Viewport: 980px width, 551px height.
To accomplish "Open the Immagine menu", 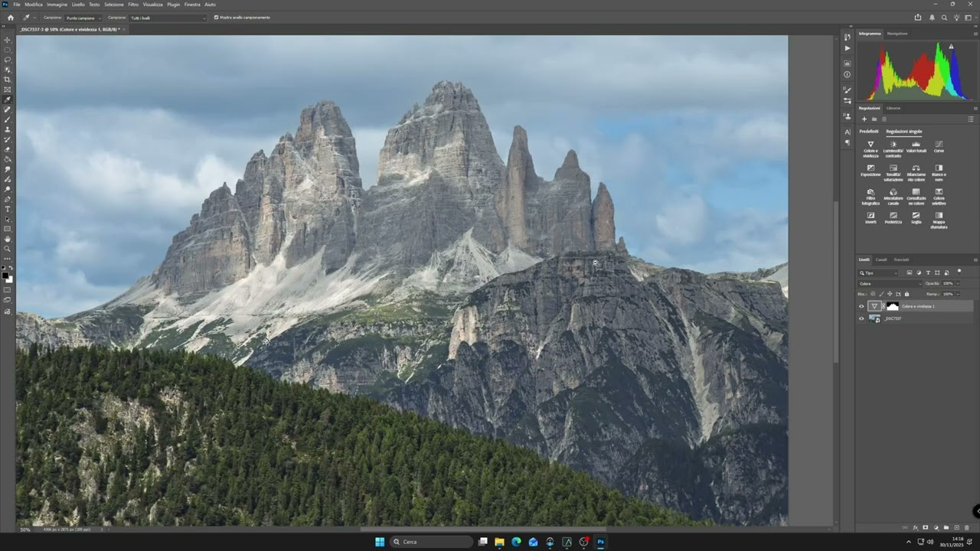I will [57, 5].
